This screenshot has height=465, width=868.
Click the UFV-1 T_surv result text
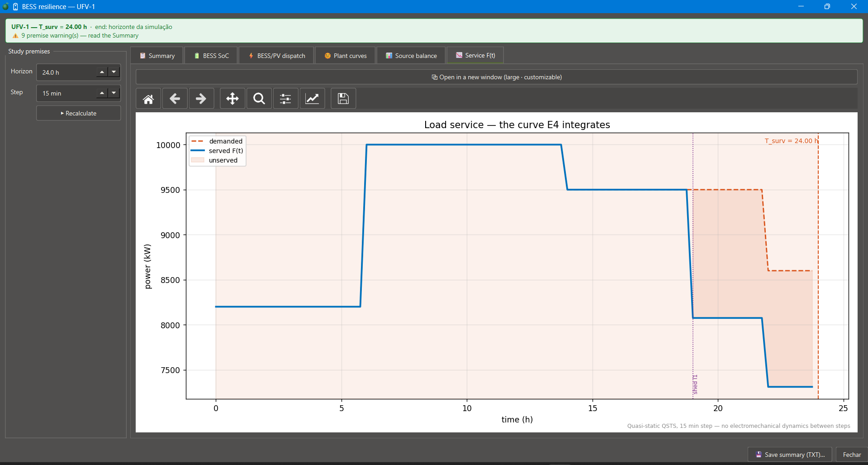point(49,27)
